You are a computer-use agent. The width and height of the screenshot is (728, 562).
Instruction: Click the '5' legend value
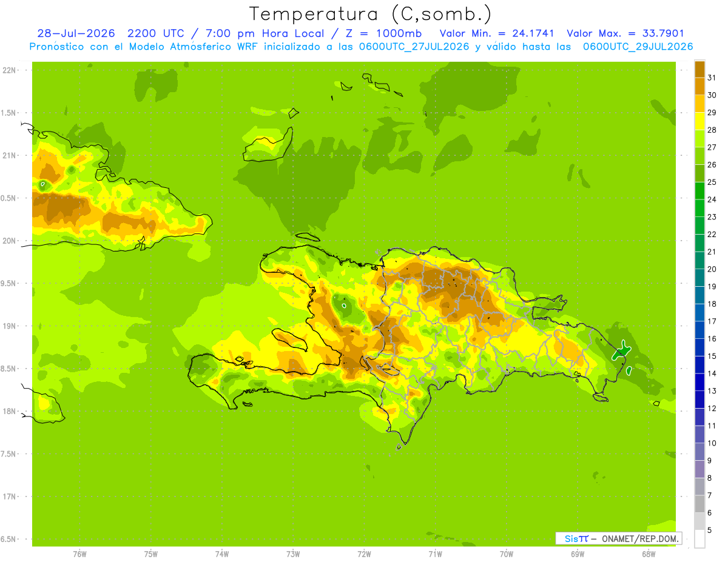point(710,530)
